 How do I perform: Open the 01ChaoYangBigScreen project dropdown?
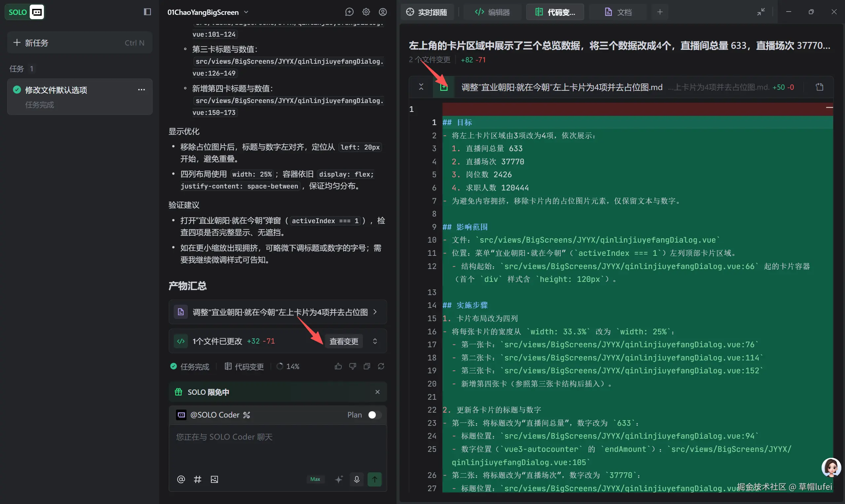pos(208,12)
